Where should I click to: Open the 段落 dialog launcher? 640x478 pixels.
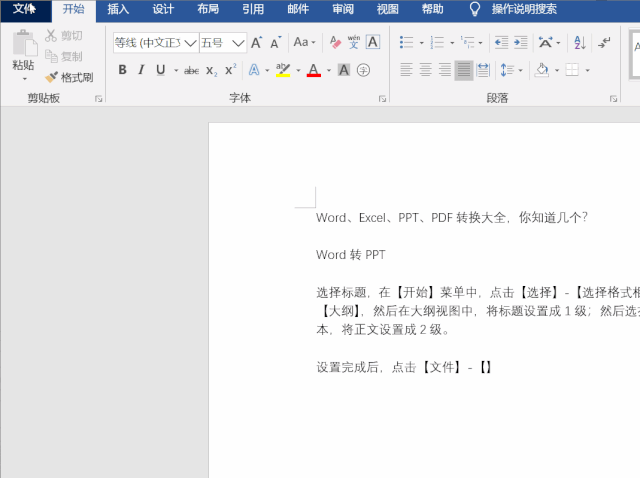pyautogui.click(x=613, y=98)
